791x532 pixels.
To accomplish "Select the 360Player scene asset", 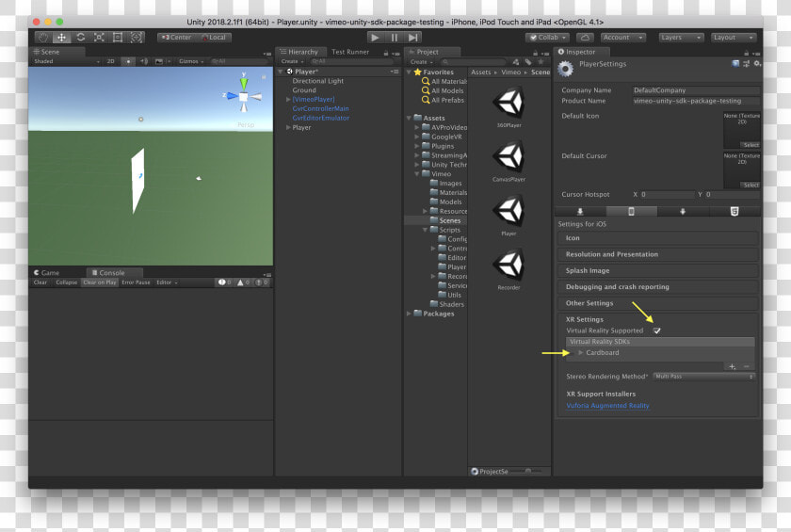I will tap(509, 107).
